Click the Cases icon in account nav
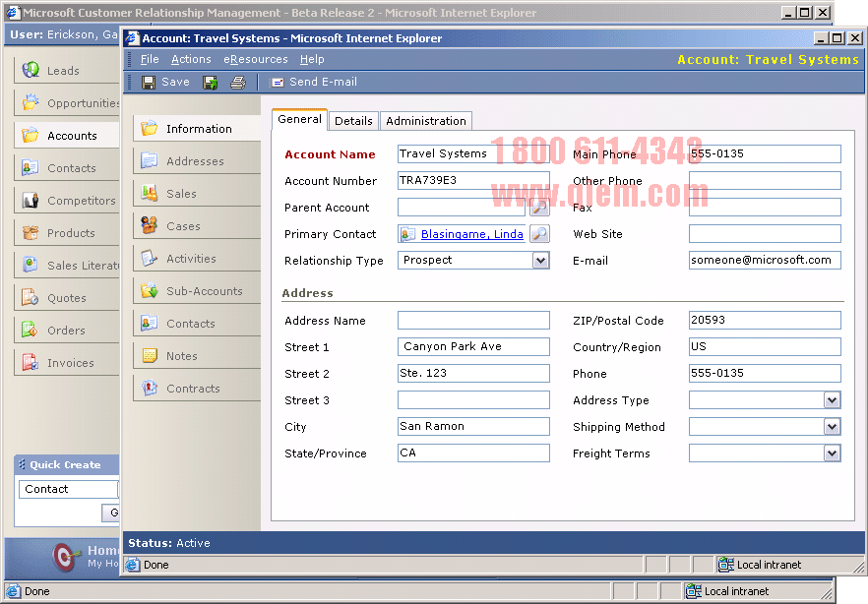 [149, 225]
